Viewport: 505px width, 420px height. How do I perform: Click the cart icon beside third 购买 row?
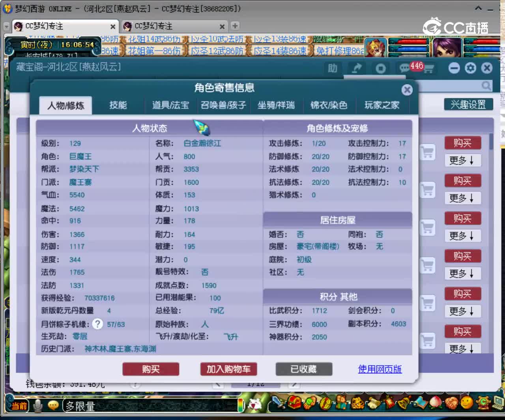pos(427,227)
